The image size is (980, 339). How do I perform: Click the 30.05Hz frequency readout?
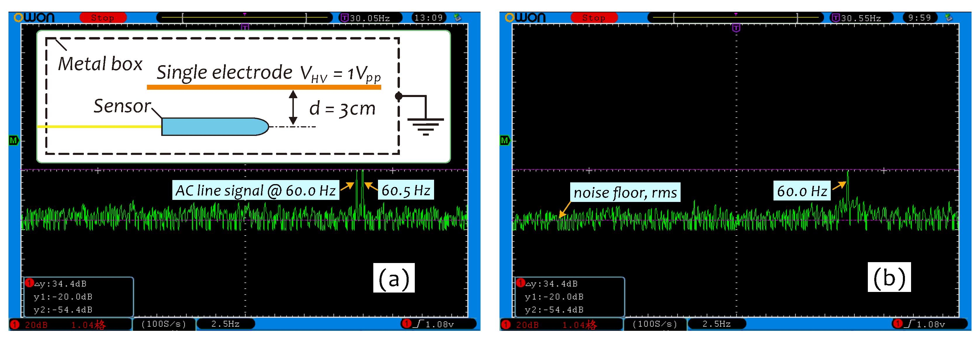click(x=370, y=18)
